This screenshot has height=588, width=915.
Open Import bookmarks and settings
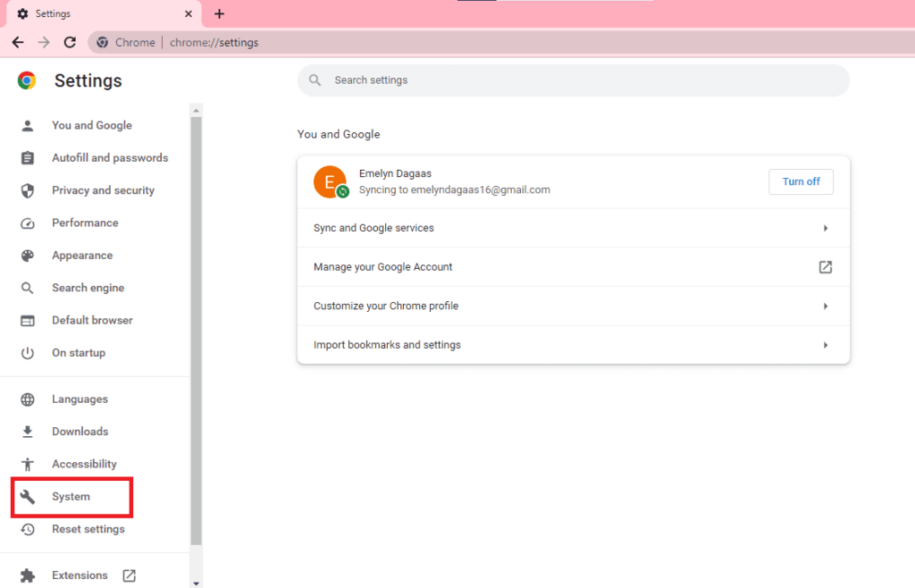[x=573, y=345]
